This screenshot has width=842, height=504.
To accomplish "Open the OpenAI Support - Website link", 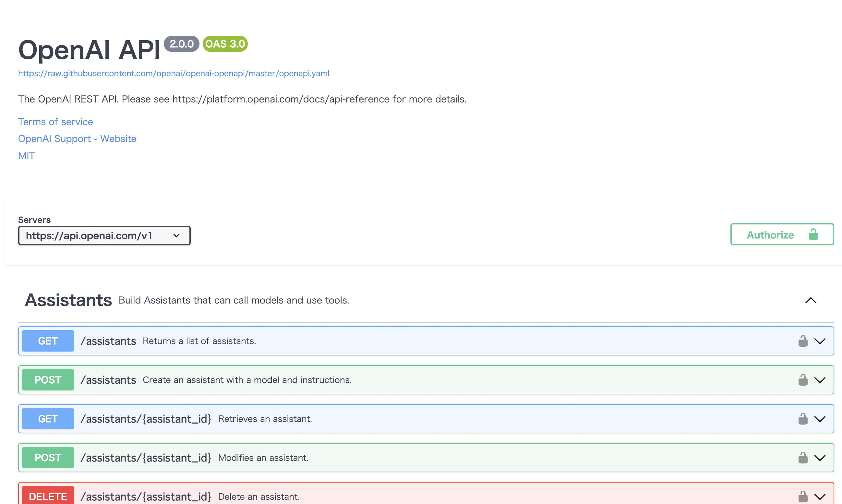I will [77, 138].
